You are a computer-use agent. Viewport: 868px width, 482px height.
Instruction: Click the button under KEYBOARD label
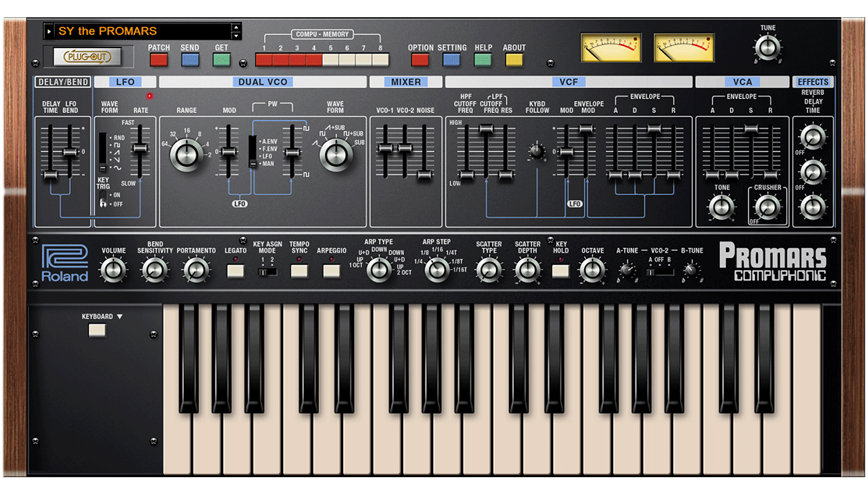97,331
